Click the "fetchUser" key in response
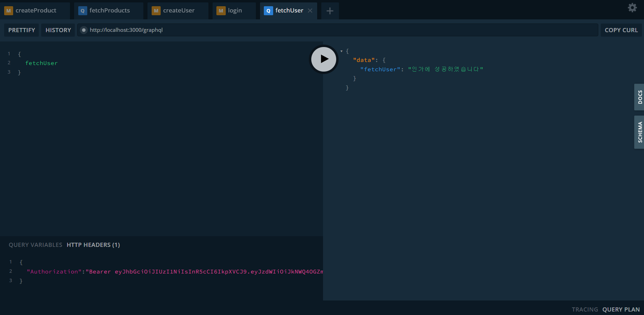 click(380, 70)
